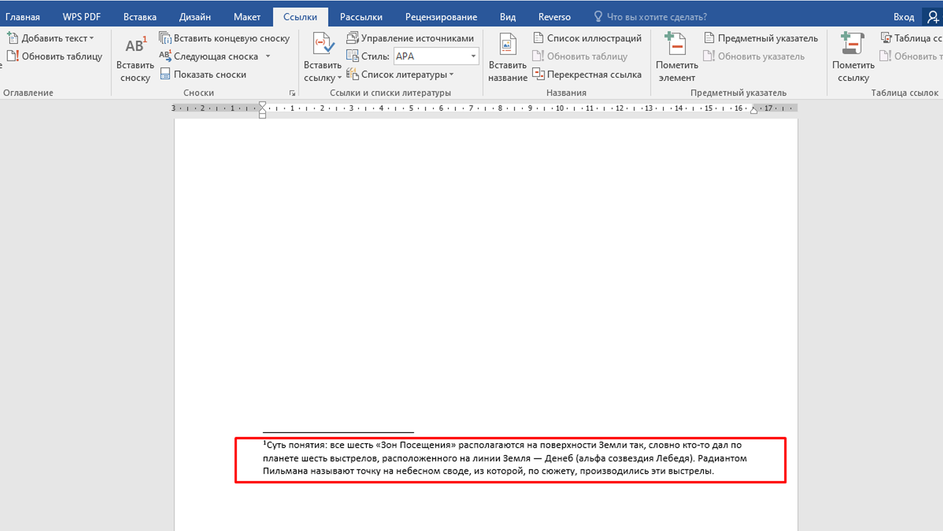Click Перекрестная ссылка label
This screenshot has width=943, height=531.
[594, 75]
